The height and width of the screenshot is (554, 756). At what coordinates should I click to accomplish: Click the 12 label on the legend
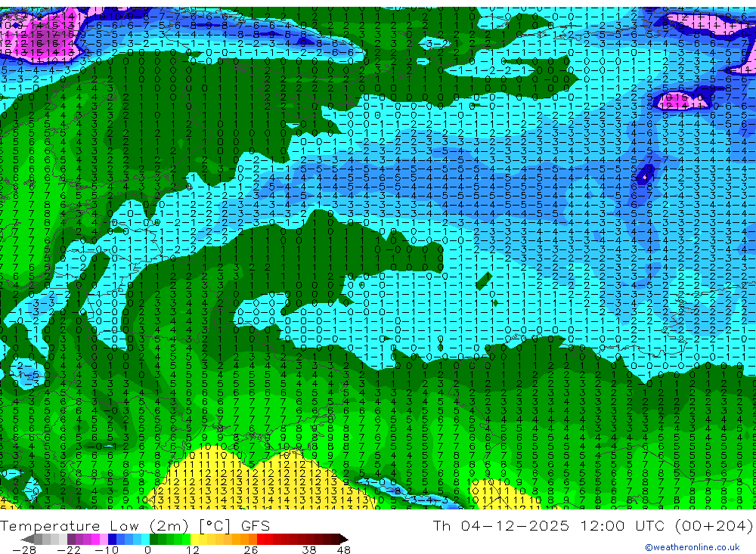click(x=193, y=549)
